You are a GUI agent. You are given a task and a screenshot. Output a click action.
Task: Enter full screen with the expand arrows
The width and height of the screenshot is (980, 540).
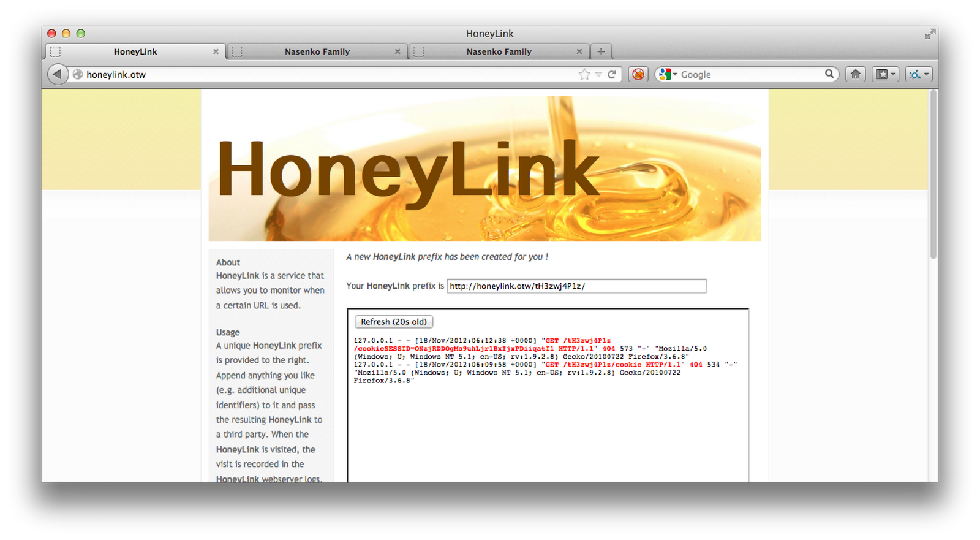click(930, 34)
